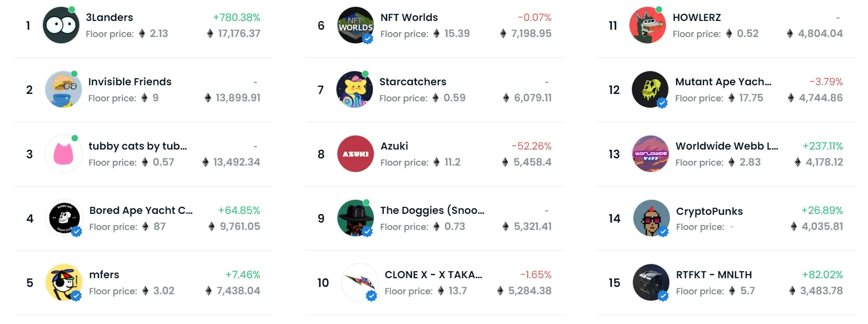Select the pink tubby cats avatar
Viewport: 868px width, 324px height.
[63, 153]
